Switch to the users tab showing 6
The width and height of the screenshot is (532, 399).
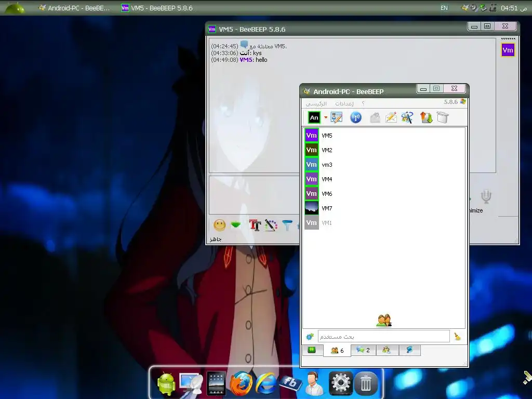(x=337, y=350)
